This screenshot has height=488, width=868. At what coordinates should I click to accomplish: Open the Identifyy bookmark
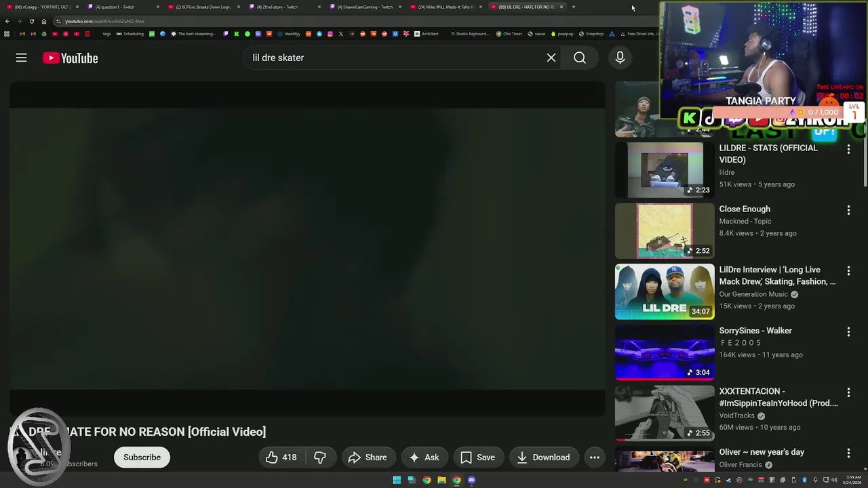[x=289, y=34]
